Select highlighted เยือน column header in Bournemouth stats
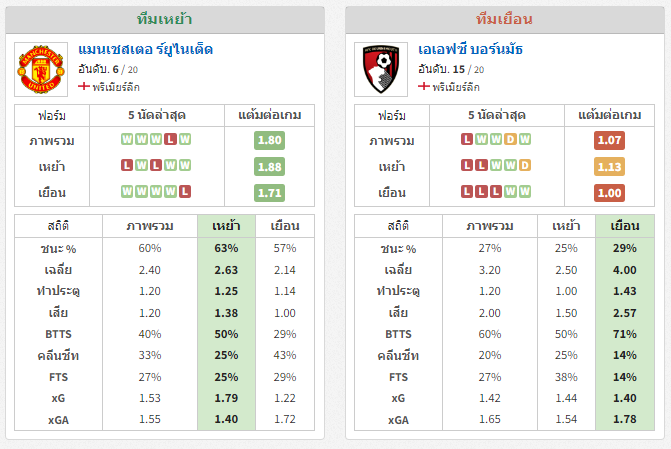This screenshot has height=449, width=671. pos(625,226)
